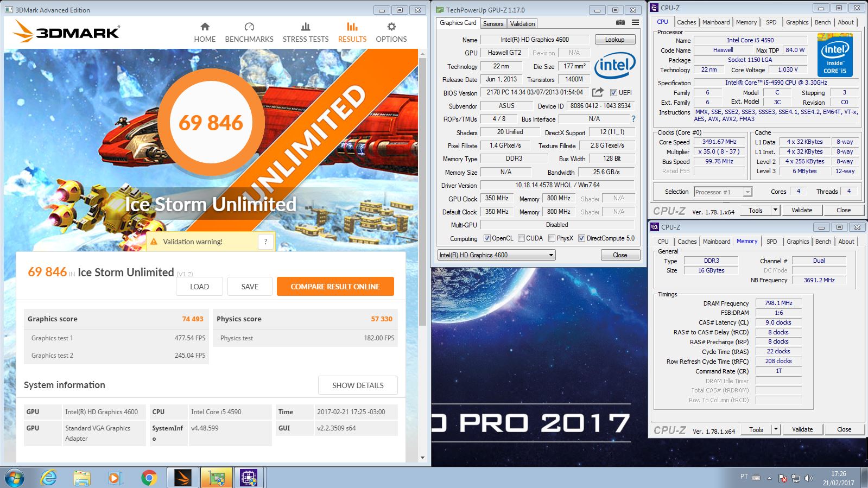This screenshot has height=488, width=868.
Task: Open the 3DMark HOME icon
Action: (205, 27)
